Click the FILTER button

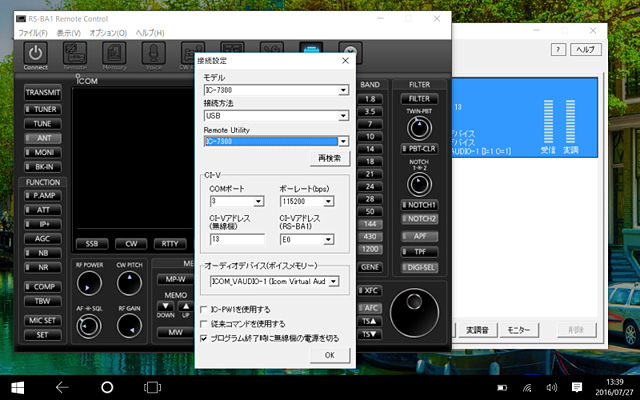419,99
